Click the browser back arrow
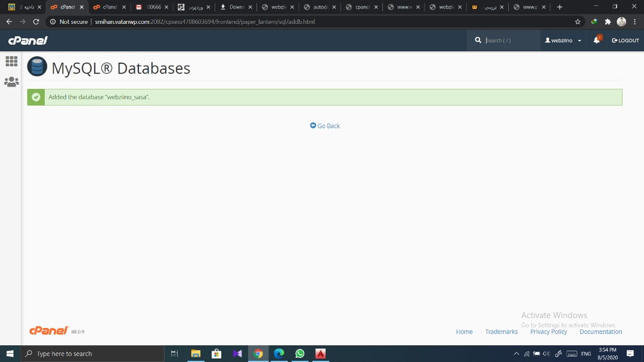This screenshot has height=362, width=644. click(9, 21)
